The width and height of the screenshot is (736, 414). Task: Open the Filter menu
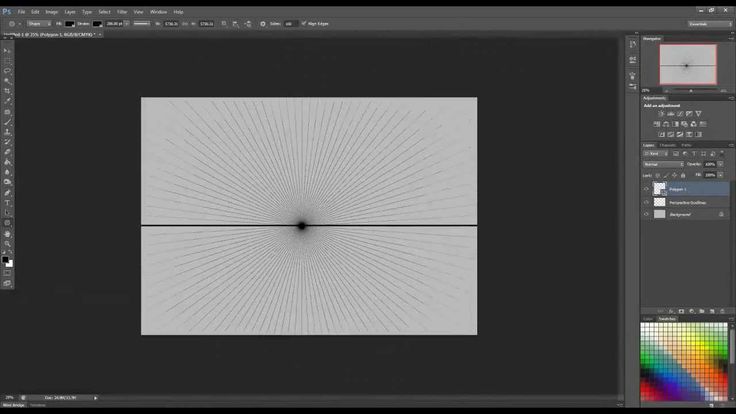tap(122, 12)
